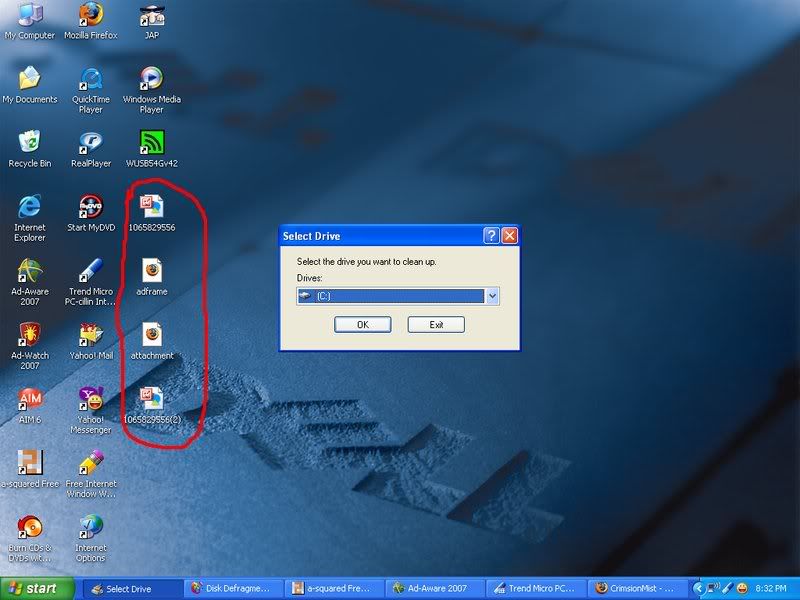The height and width of the screenshot is (600, 800).
Task: Click the Trend Micro capsule tray icon
Action: [728, 588]
